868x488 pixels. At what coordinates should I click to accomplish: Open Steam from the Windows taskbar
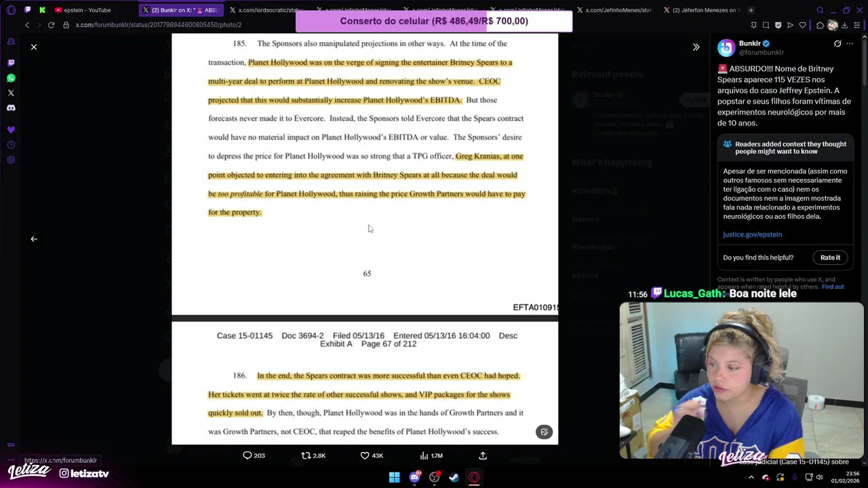[x=454, y=477]
